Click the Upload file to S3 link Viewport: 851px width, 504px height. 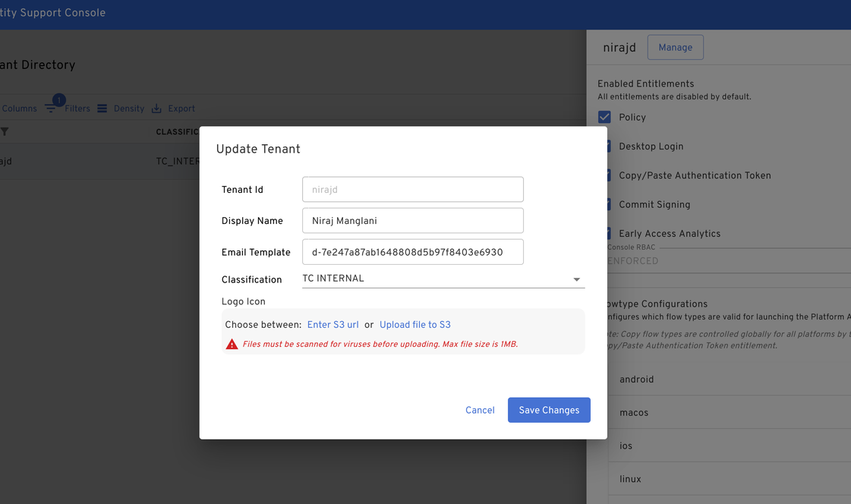point(414,325)
